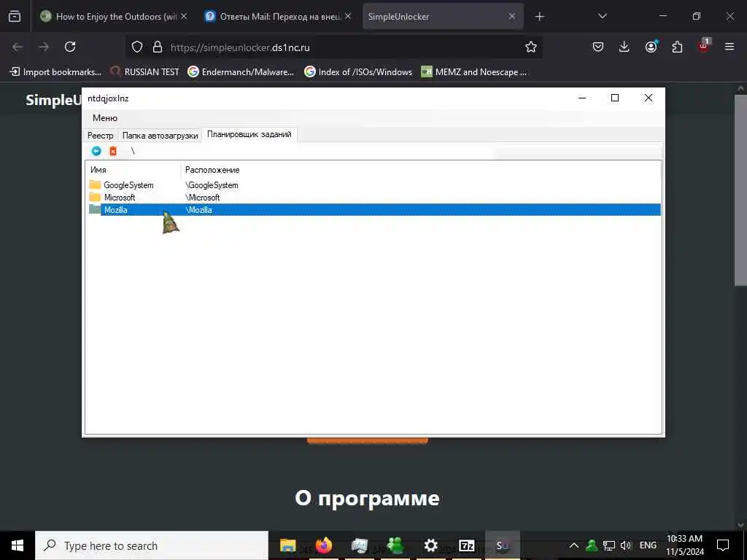The height and width of the screenshot is (560, 747).
Task: Select the Mozilla row name
Action: [116, 210]
